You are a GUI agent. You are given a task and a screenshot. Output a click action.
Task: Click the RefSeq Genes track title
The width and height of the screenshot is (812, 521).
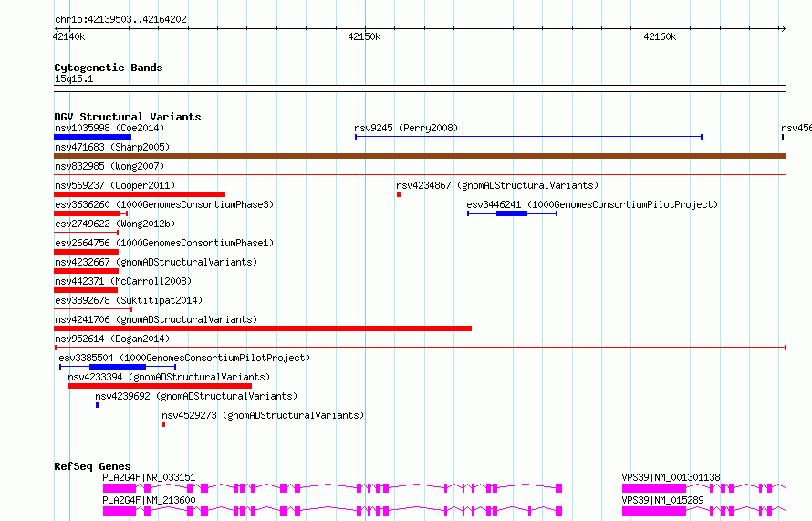(x=92, y=466)
